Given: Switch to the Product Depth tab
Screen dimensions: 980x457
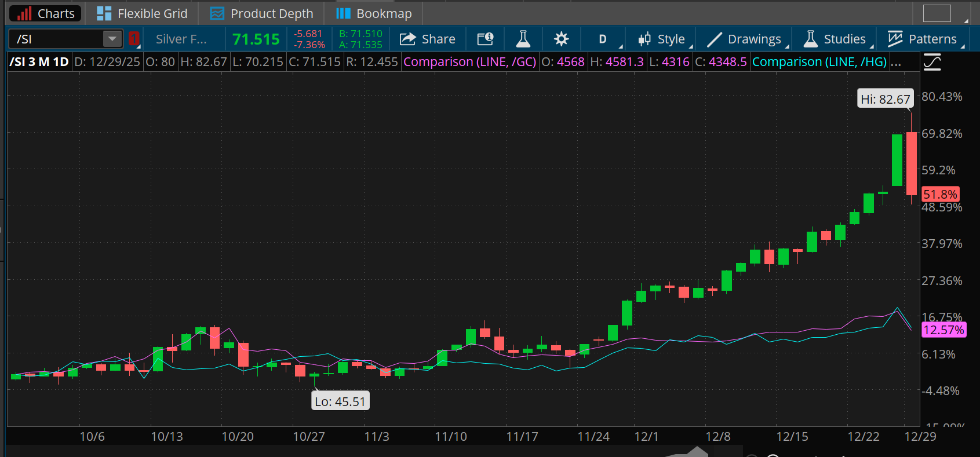Looking at the screenshot, I should click(261, 13).
